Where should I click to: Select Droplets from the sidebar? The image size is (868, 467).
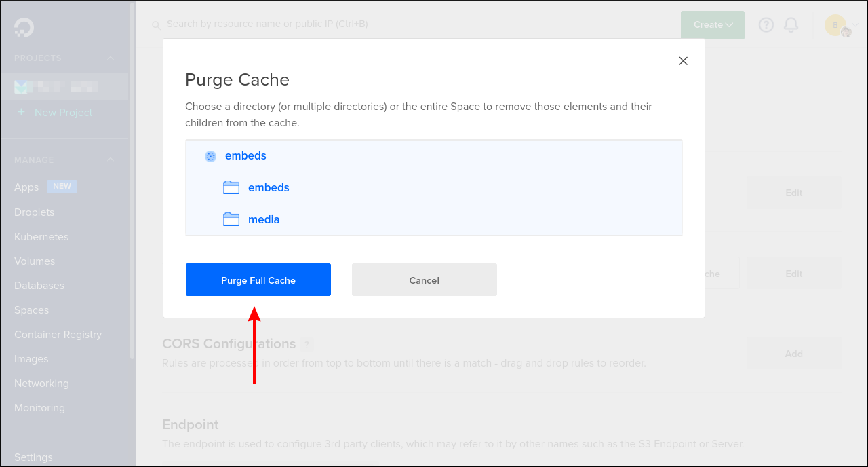(x=34, y=212)
